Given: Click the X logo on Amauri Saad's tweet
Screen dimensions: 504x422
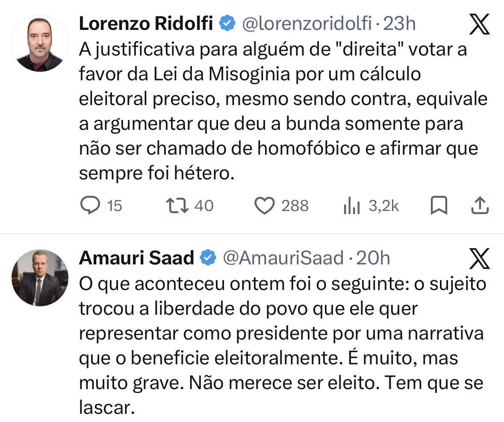Looking at the screenshot, I should click(480, 258).
